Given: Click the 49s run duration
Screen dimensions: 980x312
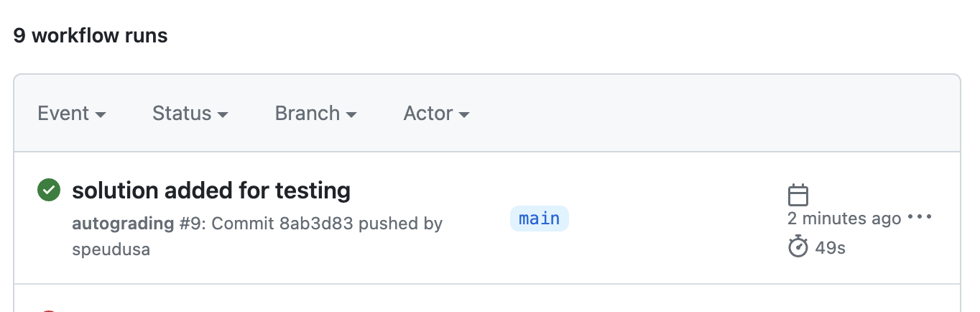Looking at the screenshot, I should (830, 249).
